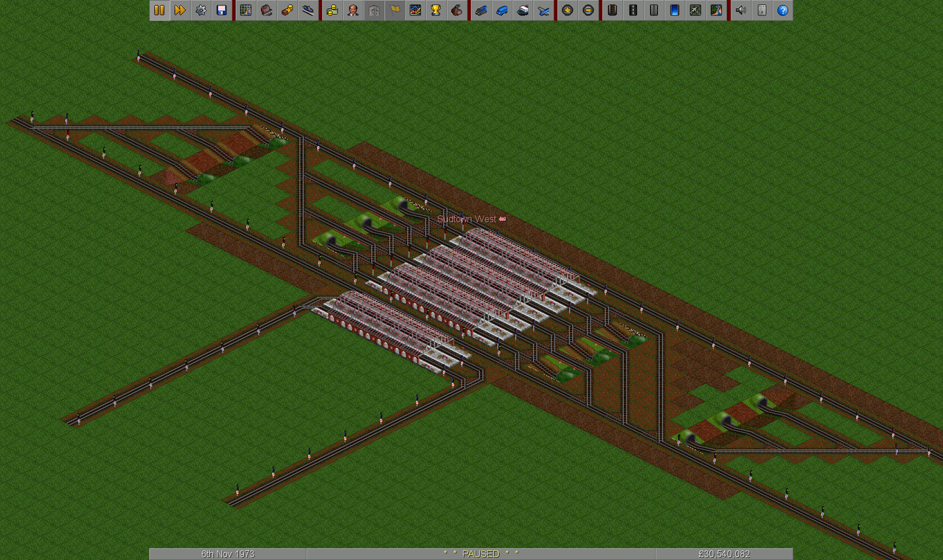Image resolution: width=943 pixels, height=560 pixels.
Task: Show the list of company trains
Action: point(481,10)
